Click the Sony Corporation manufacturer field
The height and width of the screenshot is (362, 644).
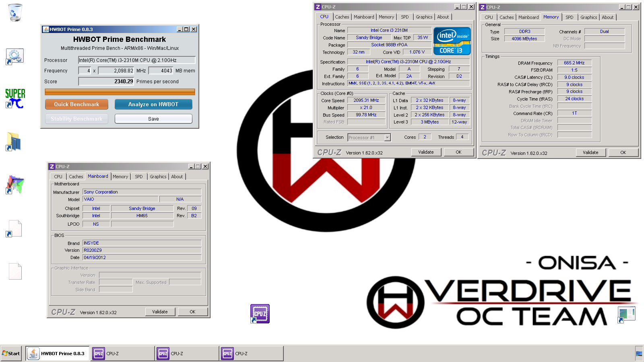click(142, 192)
